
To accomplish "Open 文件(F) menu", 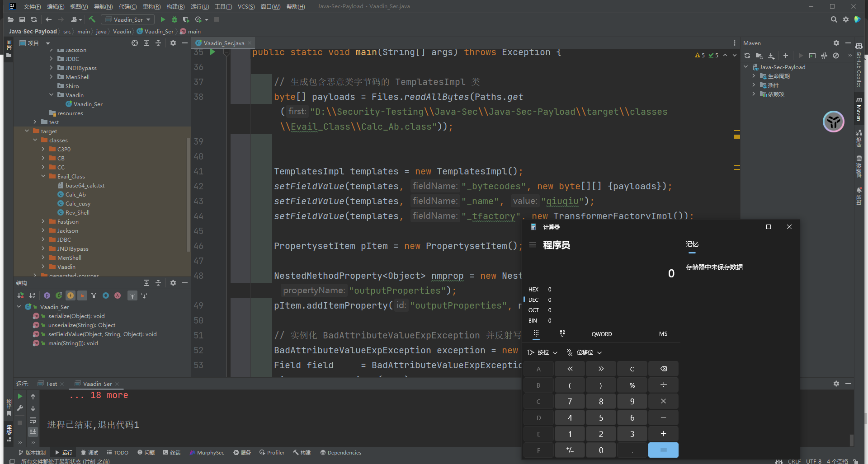I will 32,6.
